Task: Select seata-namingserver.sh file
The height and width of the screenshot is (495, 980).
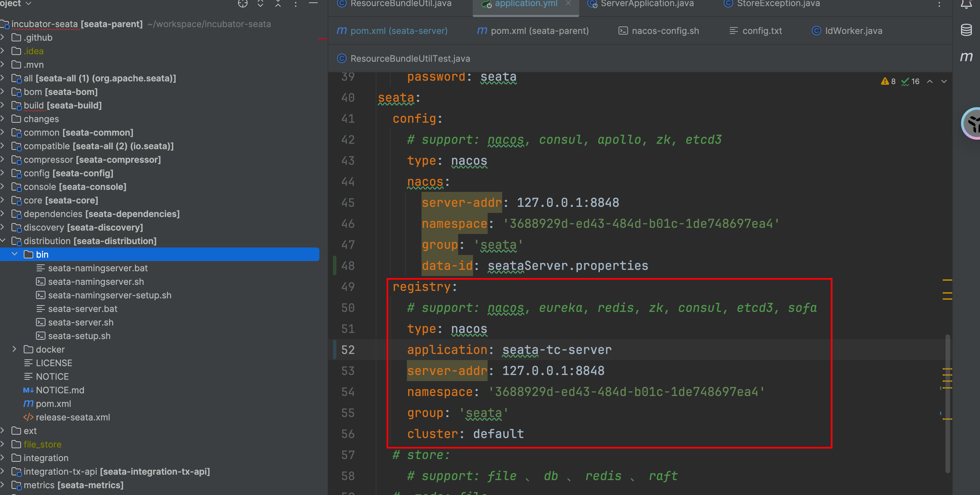Action: click(96, 281)
